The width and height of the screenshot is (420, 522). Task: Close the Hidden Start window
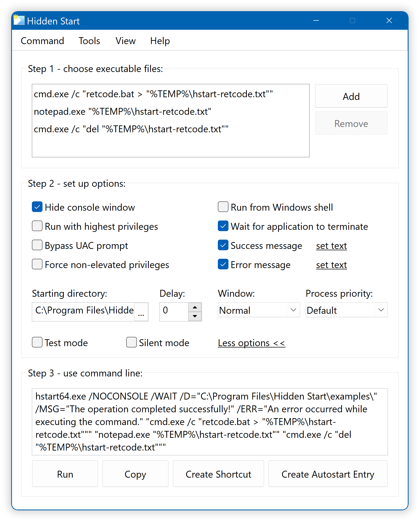[389, 20]
